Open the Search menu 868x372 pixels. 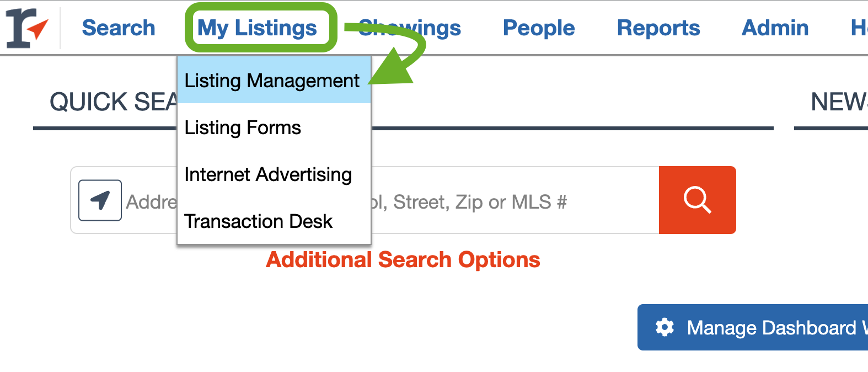(118, 28)
